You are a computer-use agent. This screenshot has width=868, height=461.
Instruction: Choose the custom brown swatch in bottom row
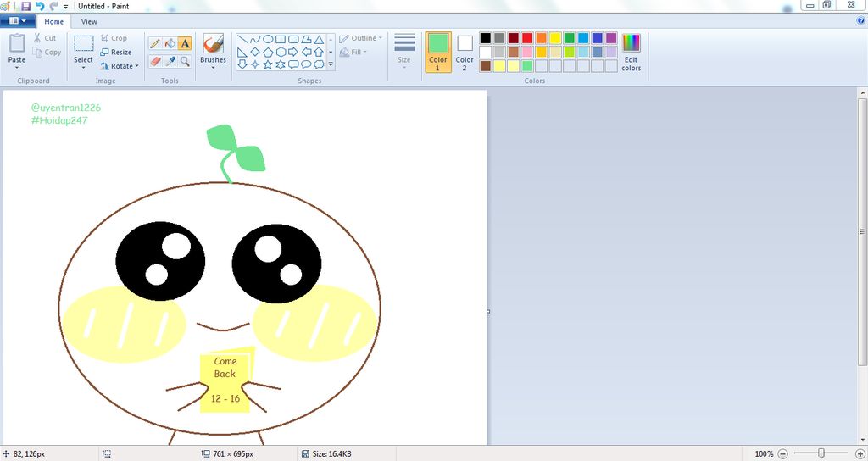pos(486,66)
